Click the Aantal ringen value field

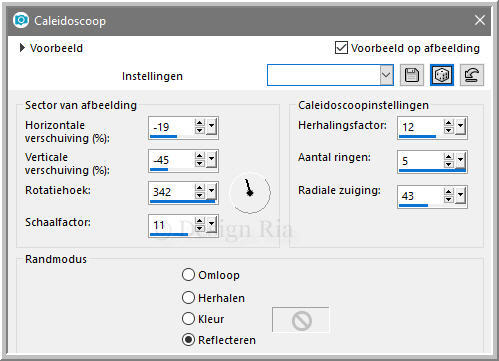pyautogui.click(x=421, y=161)
